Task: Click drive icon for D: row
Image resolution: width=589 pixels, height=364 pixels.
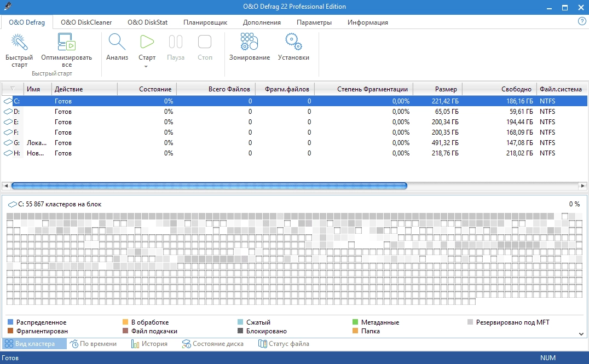Action: (8, 112)
